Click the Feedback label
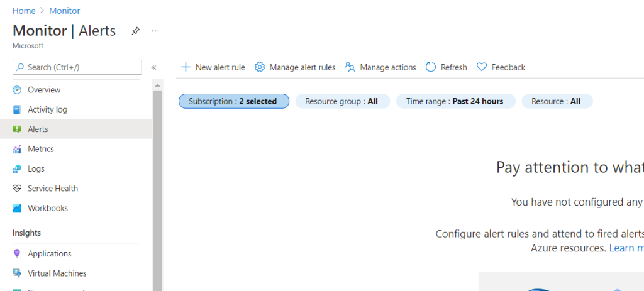 (508, 67)
